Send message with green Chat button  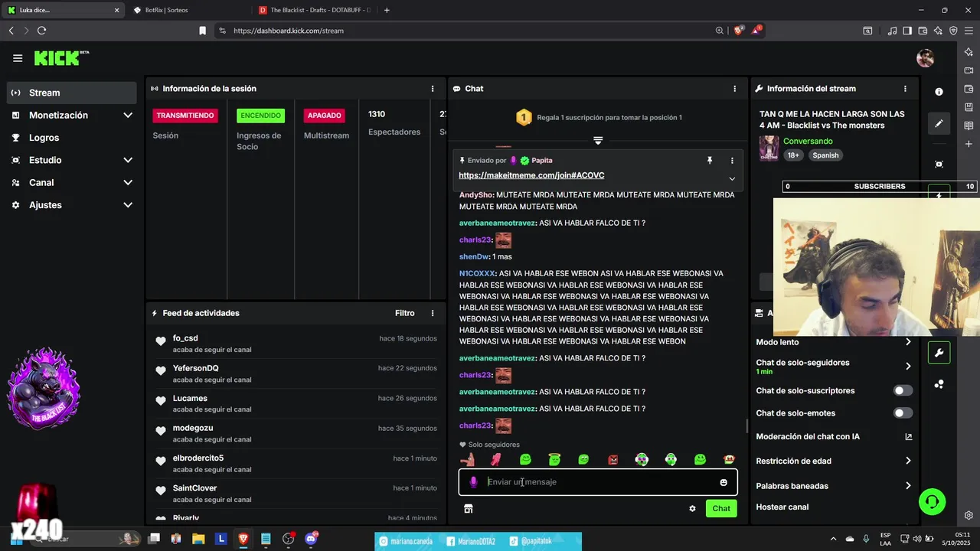click(x=721, y=508)
